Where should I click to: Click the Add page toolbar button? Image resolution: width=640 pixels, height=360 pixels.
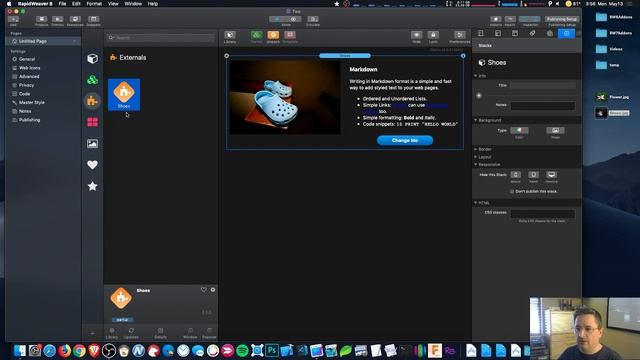click(13, 19)
